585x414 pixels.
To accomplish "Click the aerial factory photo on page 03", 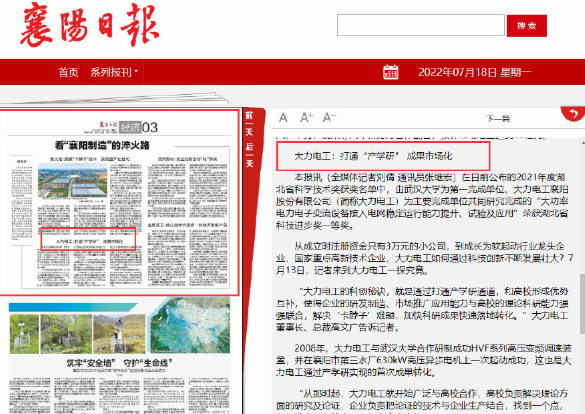I will click(x=72, y=181).
